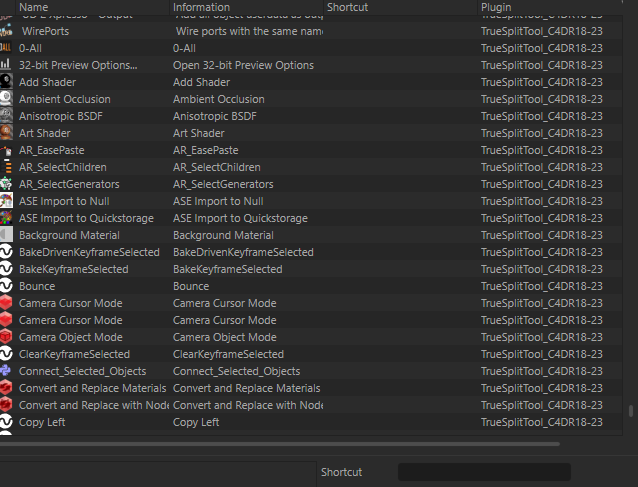Click the AR_SelectGenerators icon
The height and width of the screenshot is (487, 638).
coord(6,184)
